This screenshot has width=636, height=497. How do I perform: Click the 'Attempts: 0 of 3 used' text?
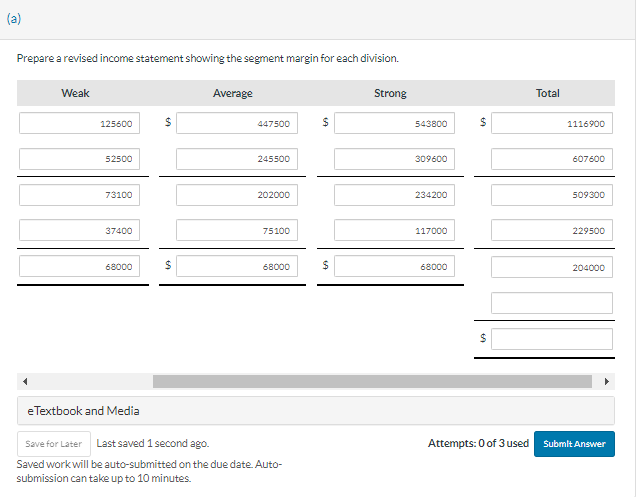pos(478,443)
